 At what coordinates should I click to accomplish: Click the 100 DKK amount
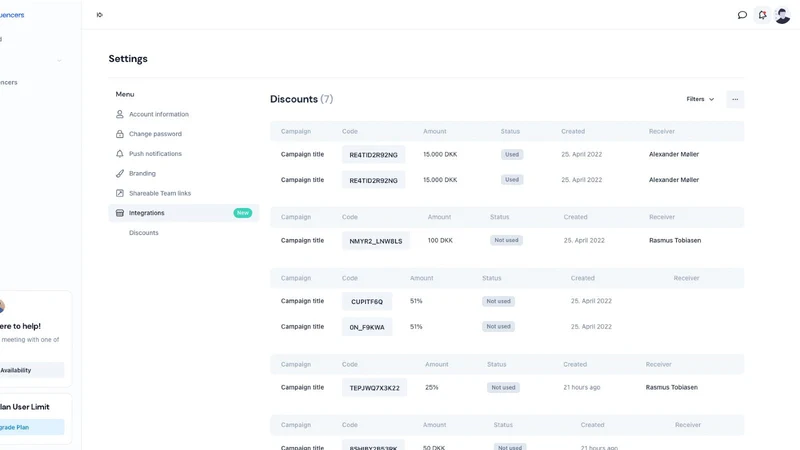pos(440,240)
